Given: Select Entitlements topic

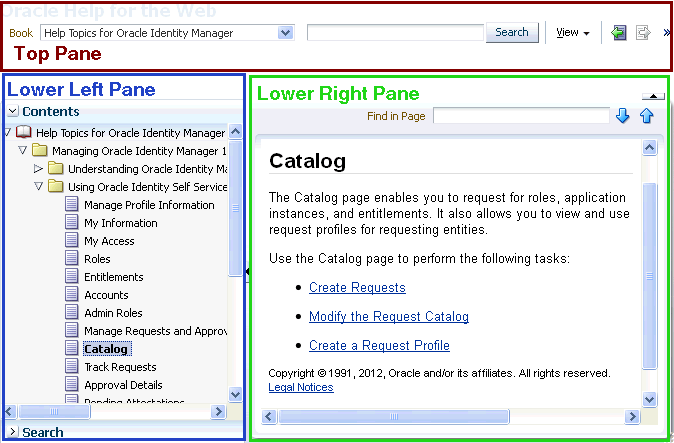Looking at the screenshot, I should point(113,277).
